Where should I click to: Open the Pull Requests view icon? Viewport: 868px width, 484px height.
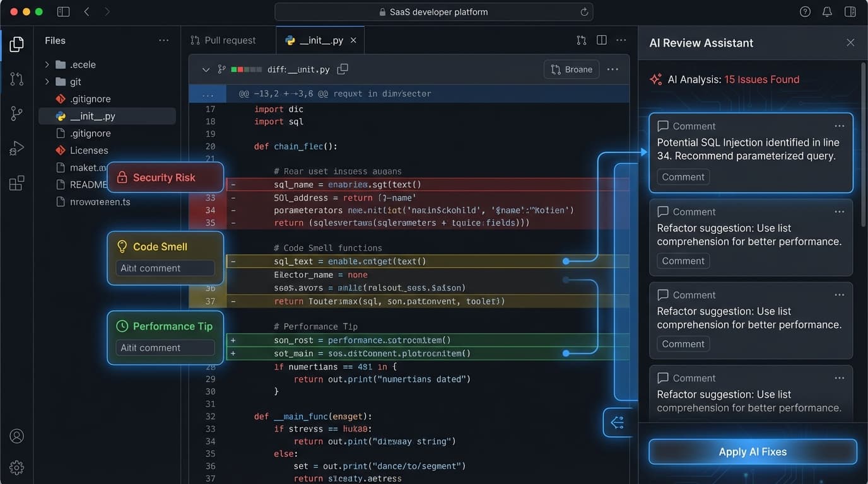point(16,78)
